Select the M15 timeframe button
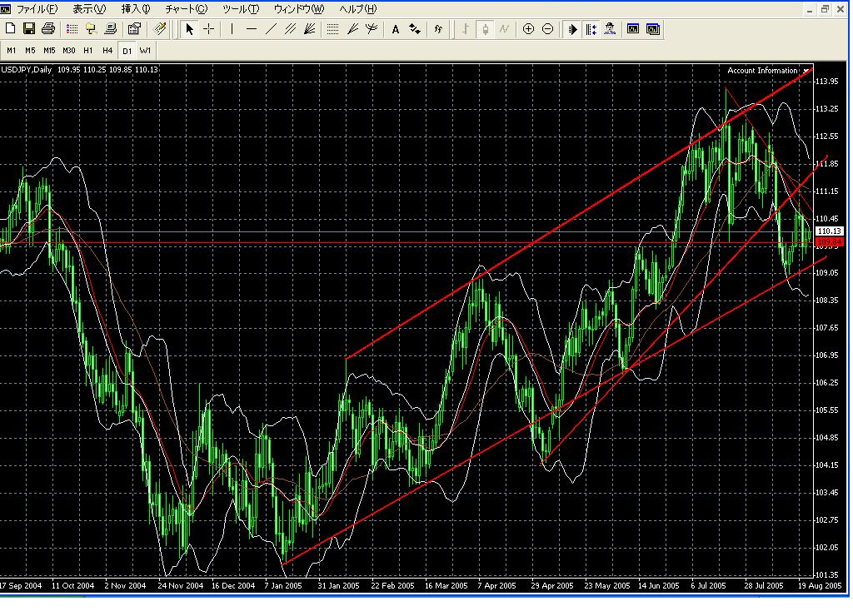This screenshot has height=616, width=853. click(x=49, y=50)
